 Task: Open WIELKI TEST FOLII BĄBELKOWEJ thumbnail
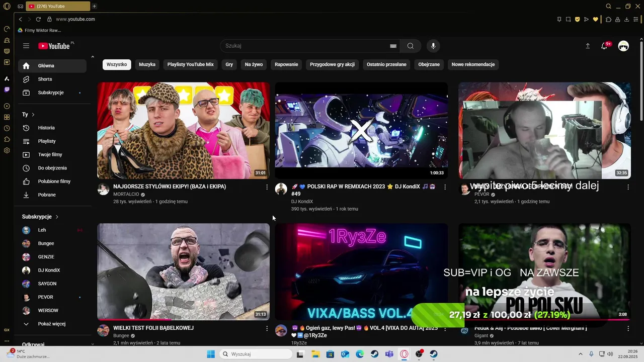183,272
